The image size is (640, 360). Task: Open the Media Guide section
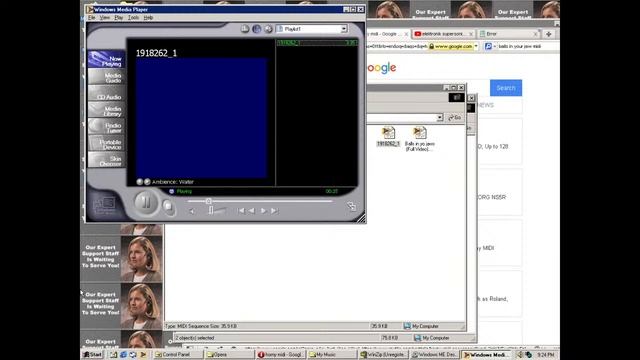tap(107, 77)
